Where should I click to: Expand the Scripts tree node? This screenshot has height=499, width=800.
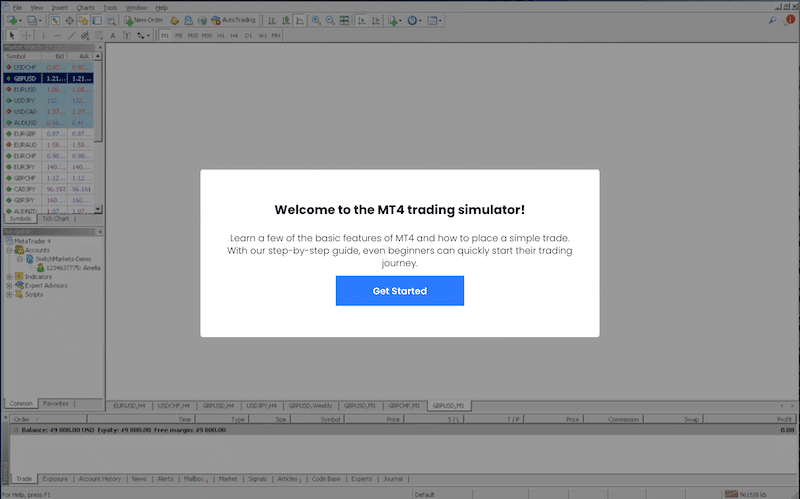(9, 294)
